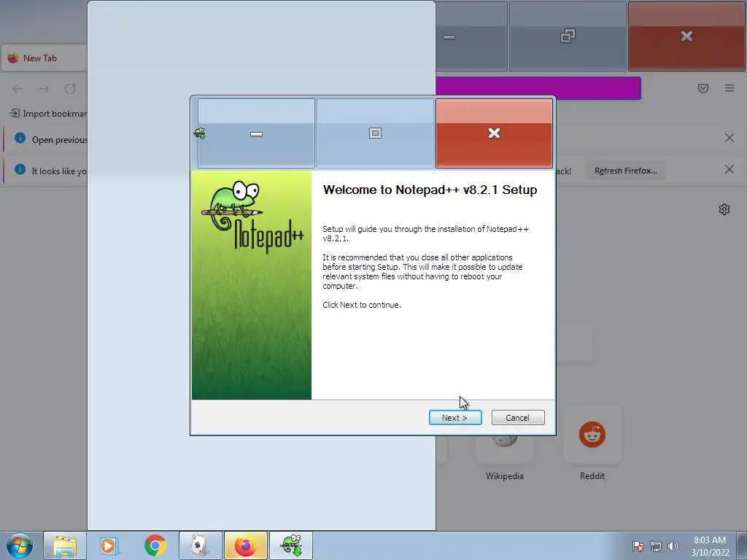
Task: Cancel the Notepad++ installation
Action: tap(518, 418)
